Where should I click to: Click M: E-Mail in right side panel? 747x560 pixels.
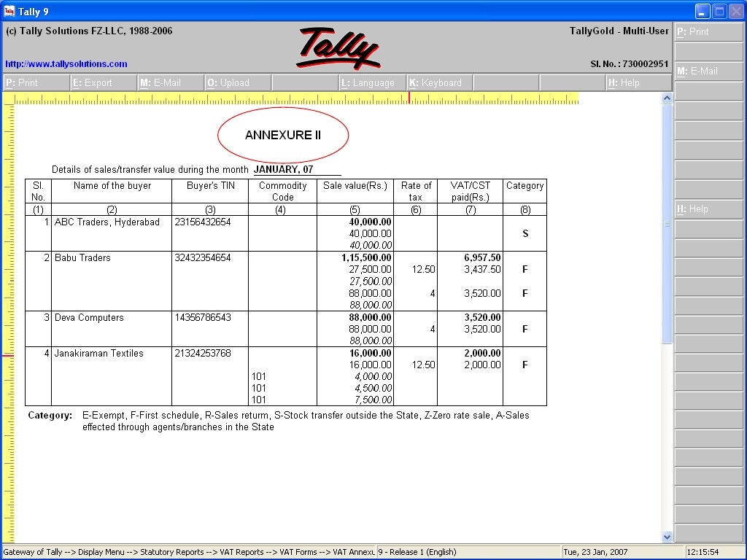coord(709,71)
